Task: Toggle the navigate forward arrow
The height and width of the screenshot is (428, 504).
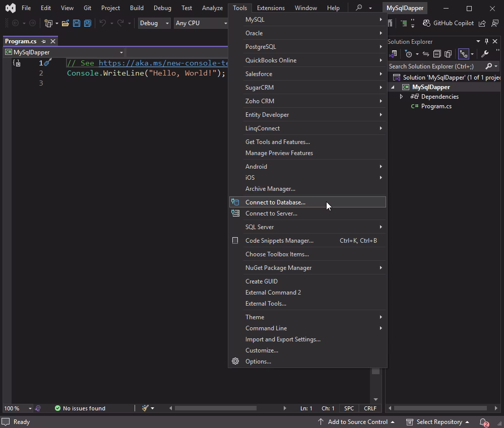Action: (x=31, y=23)
